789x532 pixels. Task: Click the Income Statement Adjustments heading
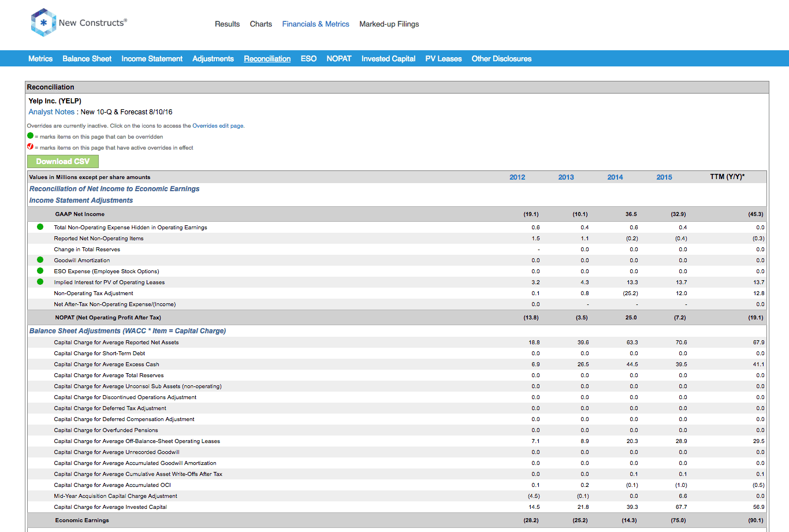pyautogui.click(x=81, y=200)
